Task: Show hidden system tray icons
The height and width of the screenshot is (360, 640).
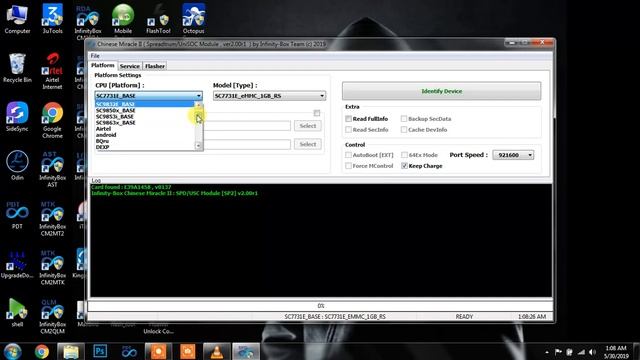Action: point(547,352)
